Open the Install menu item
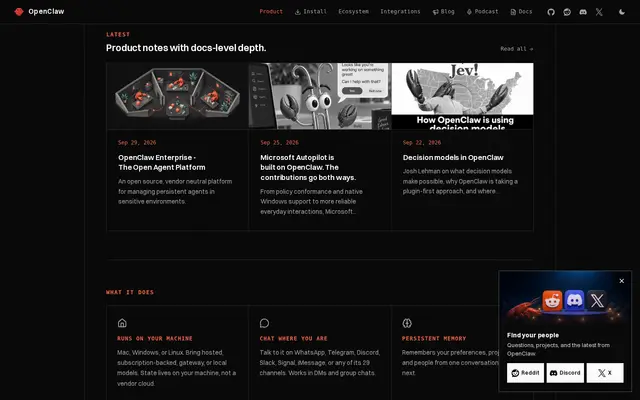Viewport: 640px width, 400px height. pos(311,11)
